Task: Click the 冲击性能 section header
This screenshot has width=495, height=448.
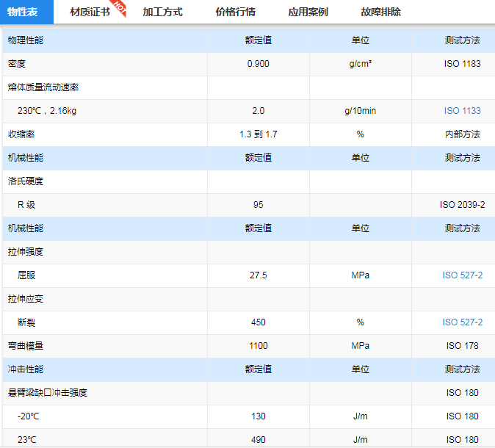Action: point(26,369)
